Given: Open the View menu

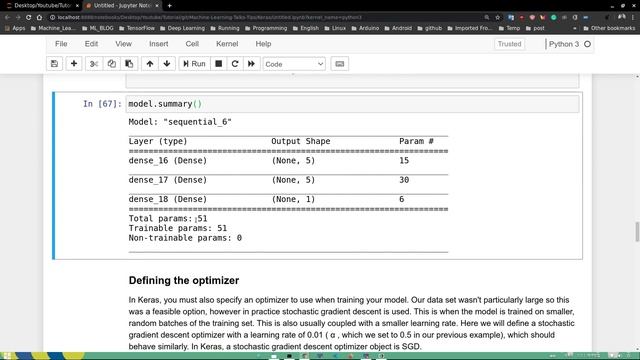Looking at the screenshot, I should click(x=123, y=44).
